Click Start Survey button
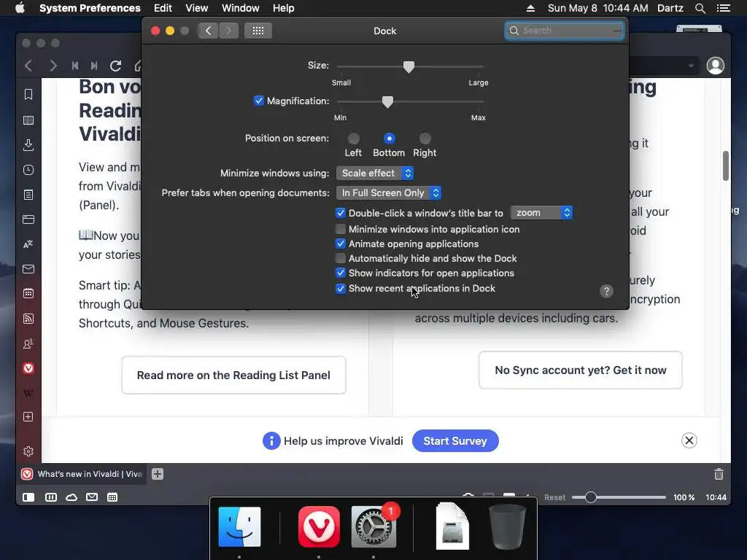The image size is (747, 560). click(x=455, y=441)
